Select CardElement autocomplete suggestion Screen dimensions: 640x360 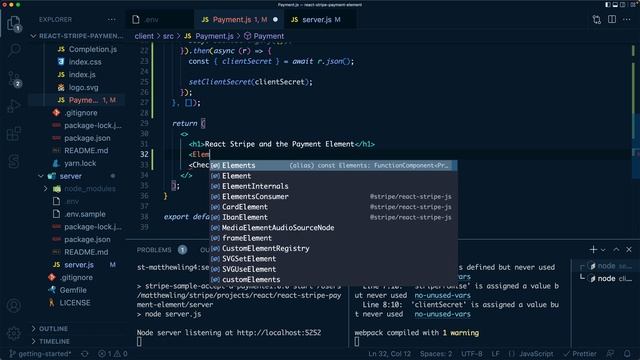coord(333,207)
